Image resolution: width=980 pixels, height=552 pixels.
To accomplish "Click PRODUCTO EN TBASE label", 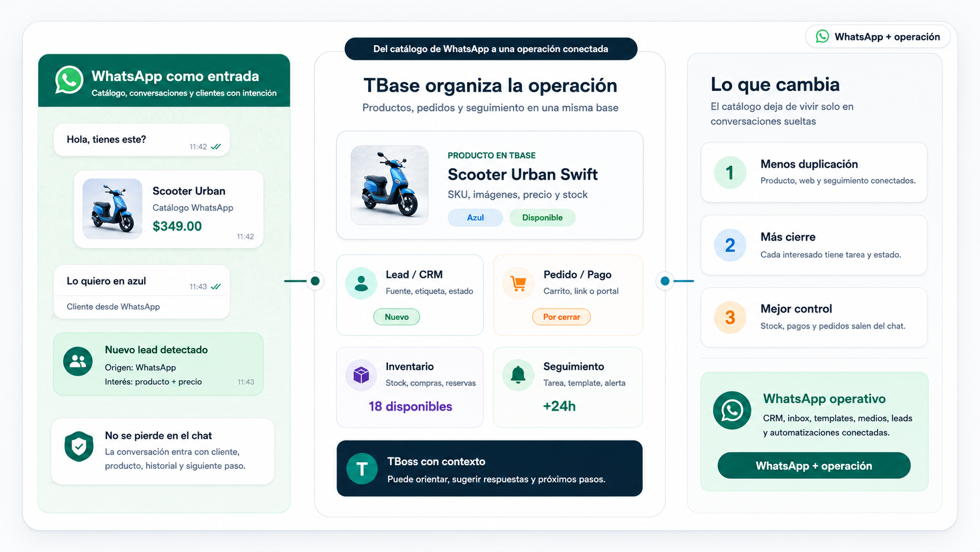I will coord(492,155).
